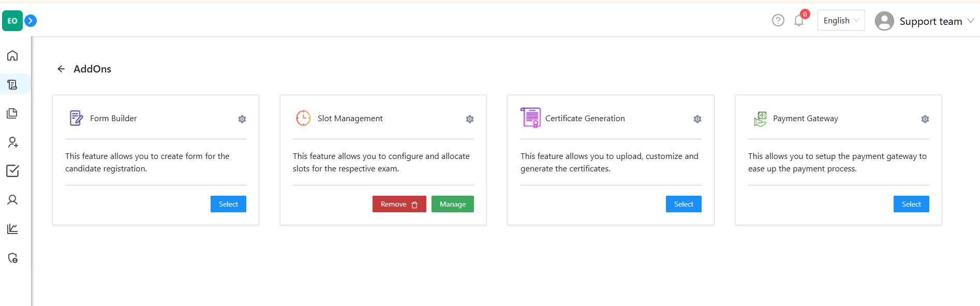980x306 pixels.
Task: Select the Certificate Generation add-on
Action: pos(684,204)
